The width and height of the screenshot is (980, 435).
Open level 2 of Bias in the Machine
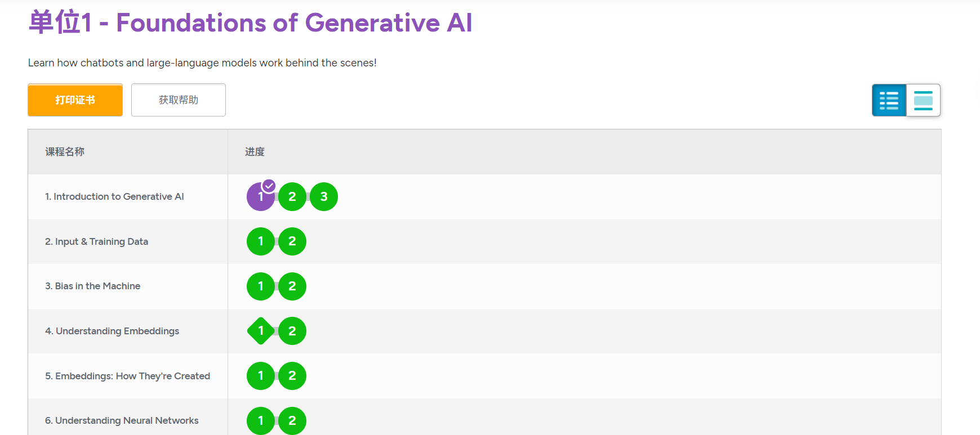pyautogui.click(x=292, y=286)
